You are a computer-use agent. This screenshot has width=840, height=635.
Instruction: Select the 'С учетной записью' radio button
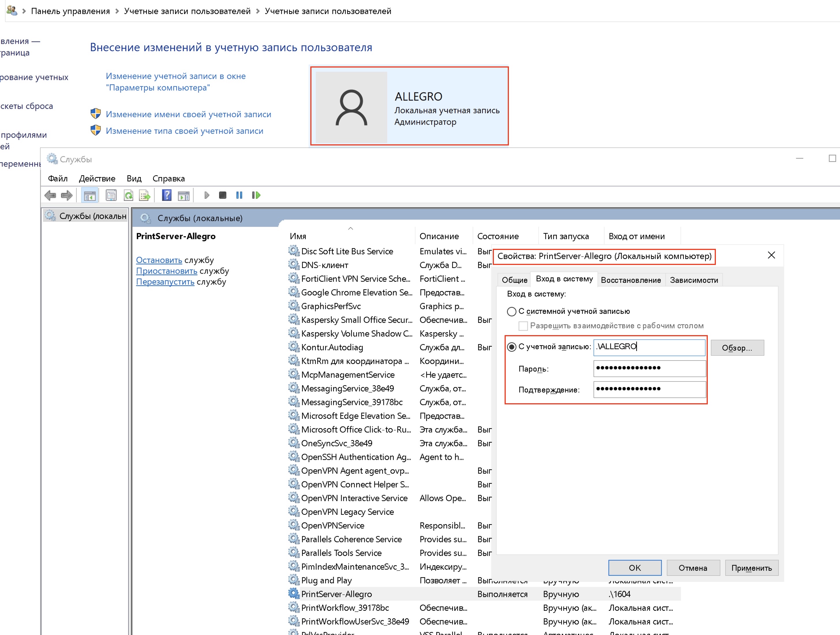click(512, 347)
